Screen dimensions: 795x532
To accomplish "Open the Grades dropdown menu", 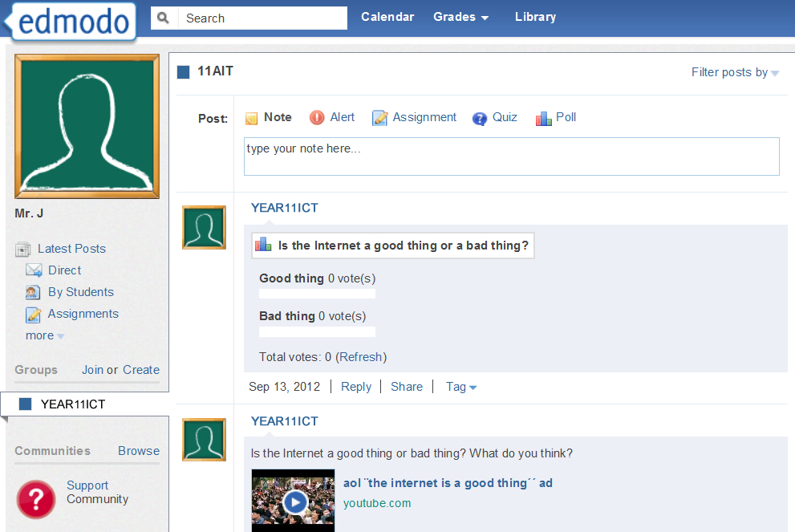I will point(460,17).
